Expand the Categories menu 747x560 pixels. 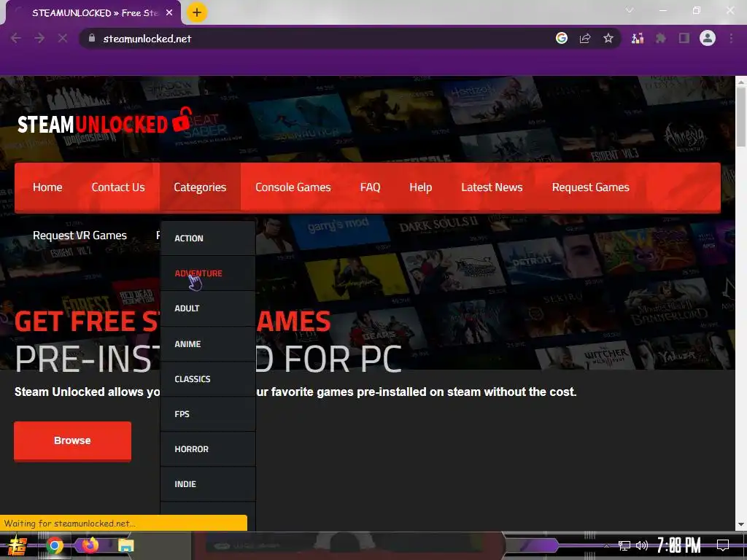coord(200,187)
